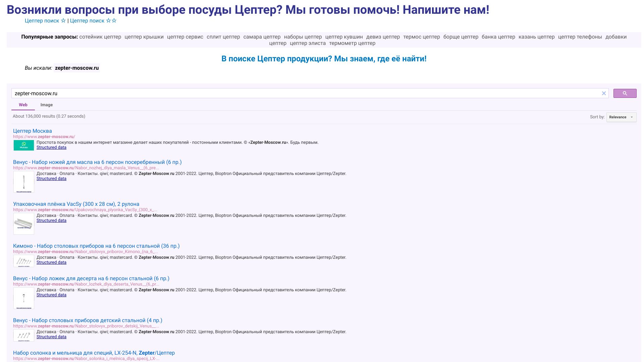Screen dimensions: 644x362
Task: Click the magnifier search button
Action: click(x=625, y=93)
